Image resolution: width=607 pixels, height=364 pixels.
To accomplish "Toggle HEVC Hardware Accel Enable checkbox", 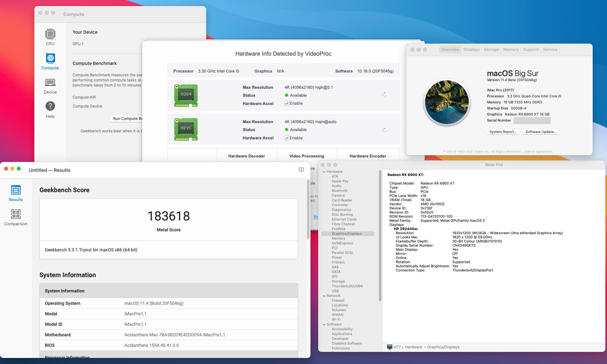I will [x=287, y=138].
